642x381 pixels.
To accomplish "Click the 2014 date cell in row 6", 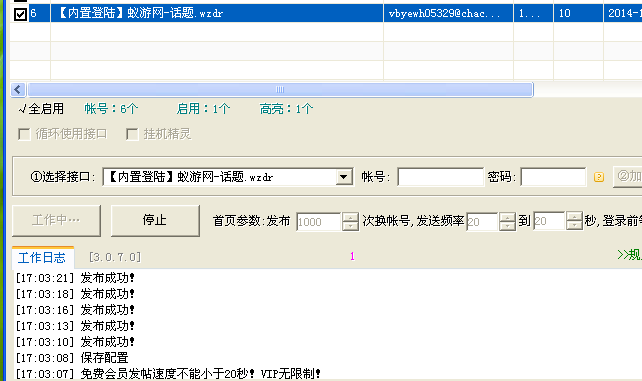I will point(623,13).
